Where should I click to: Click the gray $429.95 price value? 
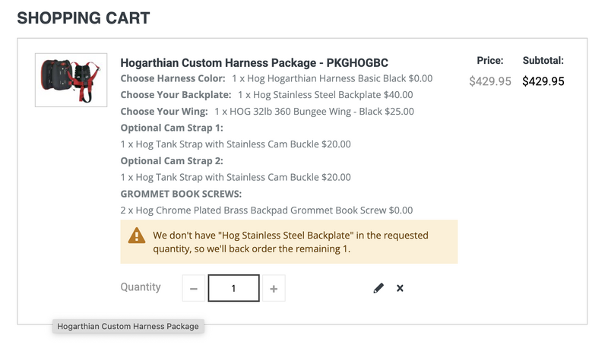(490, 81)
